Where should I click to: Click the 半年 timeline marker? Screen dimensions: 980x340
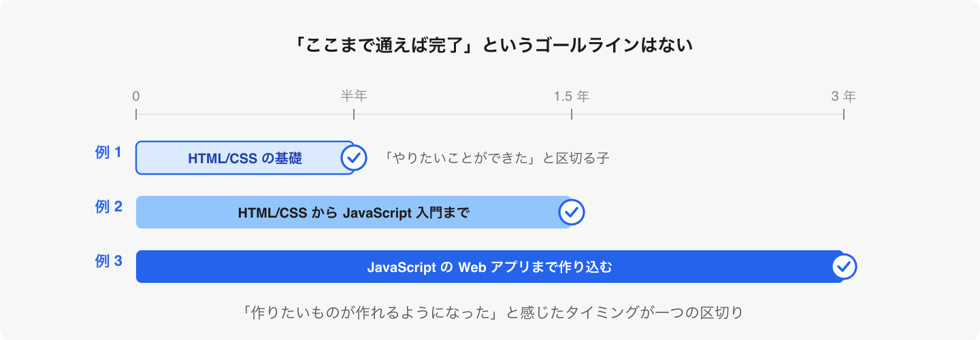point(354,96)
